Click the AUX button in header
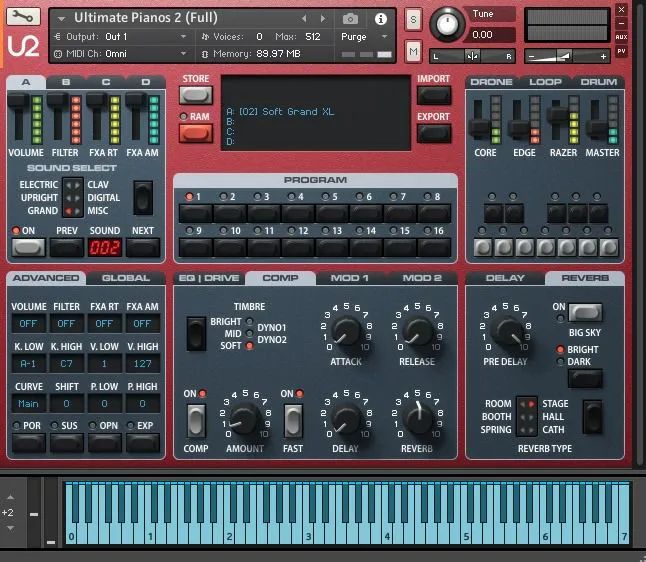 (x=621, y=37)
